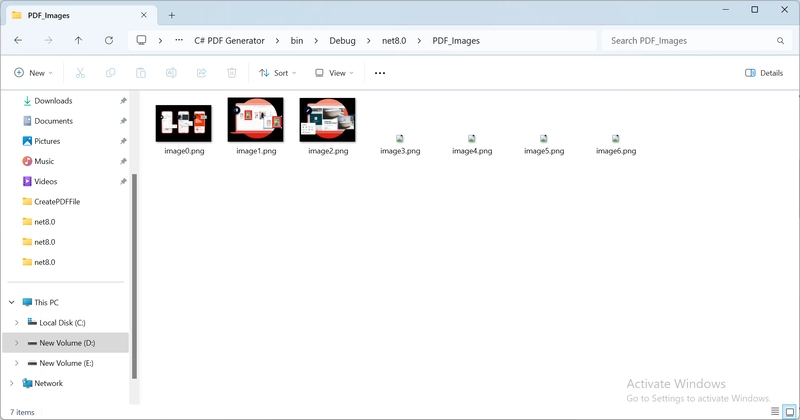Image resolution: width=800 pixels, height=420 pixels.
Task: Refresh the PDF_Images folder view
Action: (109, 40)
